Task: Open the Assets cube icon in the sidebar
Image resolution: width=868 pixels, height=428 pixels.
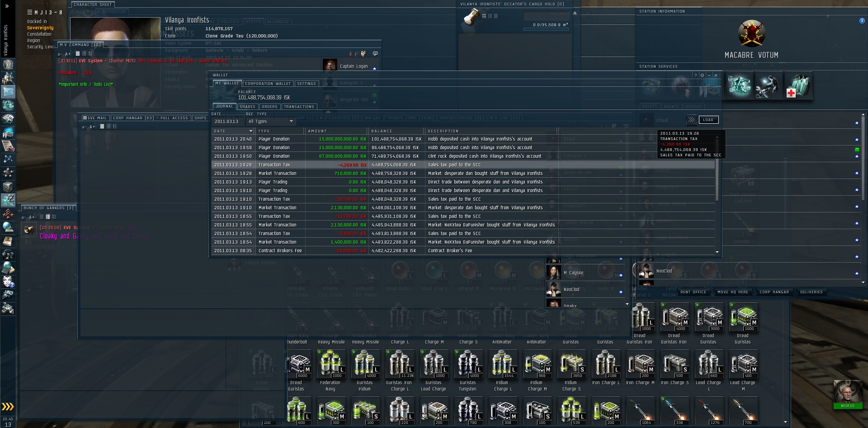Action: point(8,187)
